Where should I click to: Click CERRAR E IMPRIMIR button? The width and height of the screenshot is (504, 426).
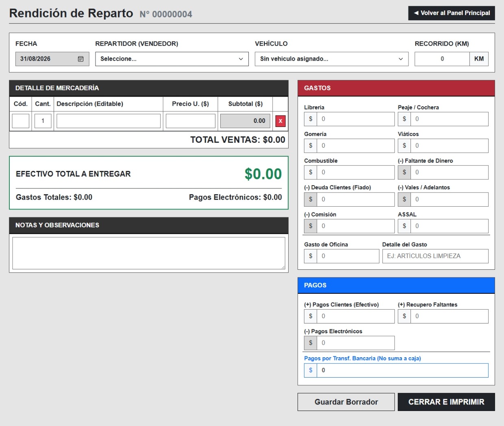point(446,402)
